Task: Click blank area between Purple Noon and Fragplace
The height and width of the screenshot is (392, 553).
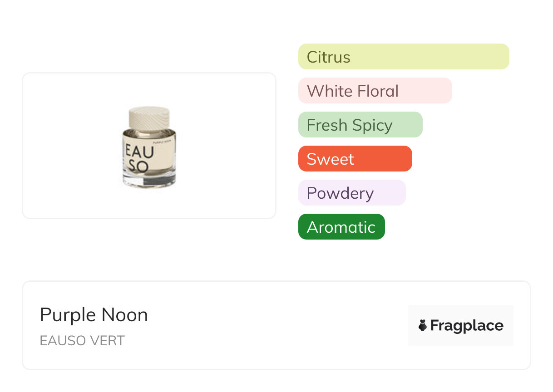Action: (x=277, y=325)
